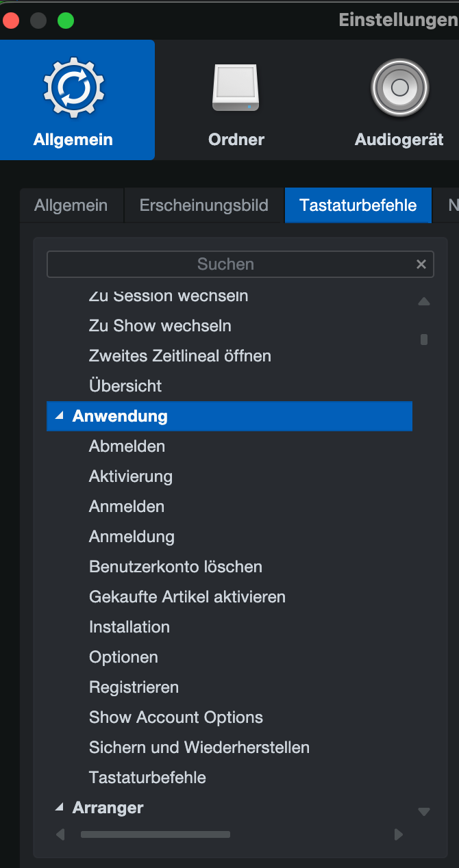This screenshot has height=868, width=459.
Task: Switch to the Allgemein sub-tab
Action: (x=71, y=205)
